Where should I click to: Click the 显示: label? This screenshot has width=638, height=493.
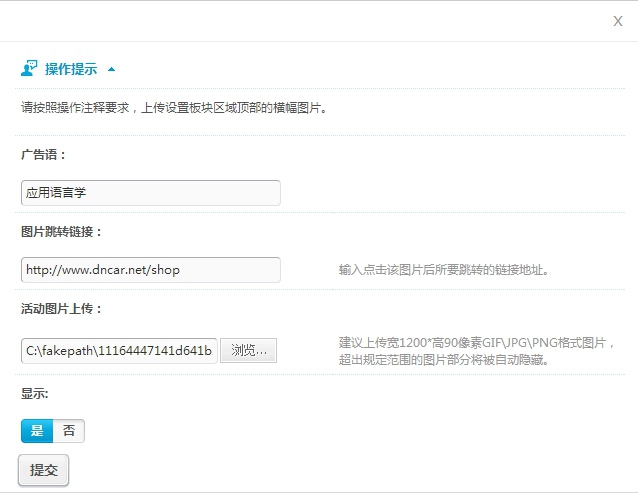pos(35,393)
